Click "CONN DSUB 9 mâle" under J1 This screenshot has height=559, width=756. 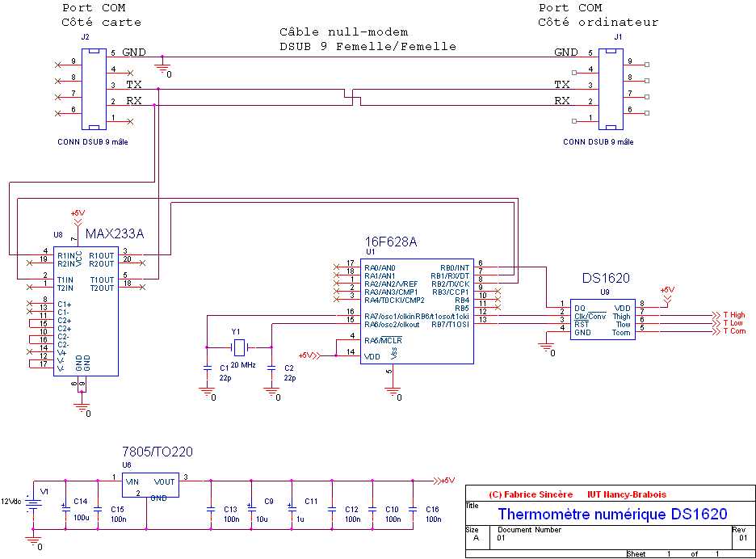(x=598, y=142)
